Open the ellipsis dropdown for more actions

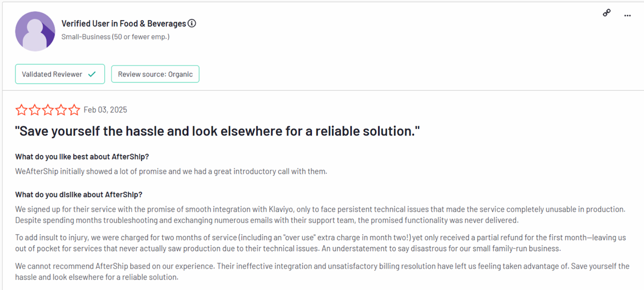(x=627, y=15)
